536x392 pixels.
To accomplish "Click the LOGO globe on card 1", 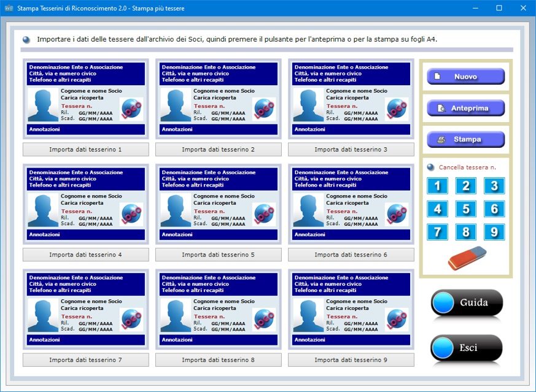I will 131,109.
